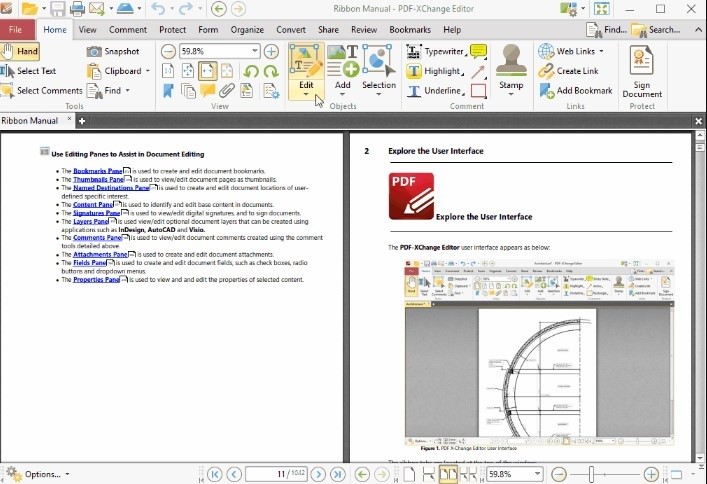Set actual size page view
Viewport: 707px width, 484px height.
coord(168,71)
